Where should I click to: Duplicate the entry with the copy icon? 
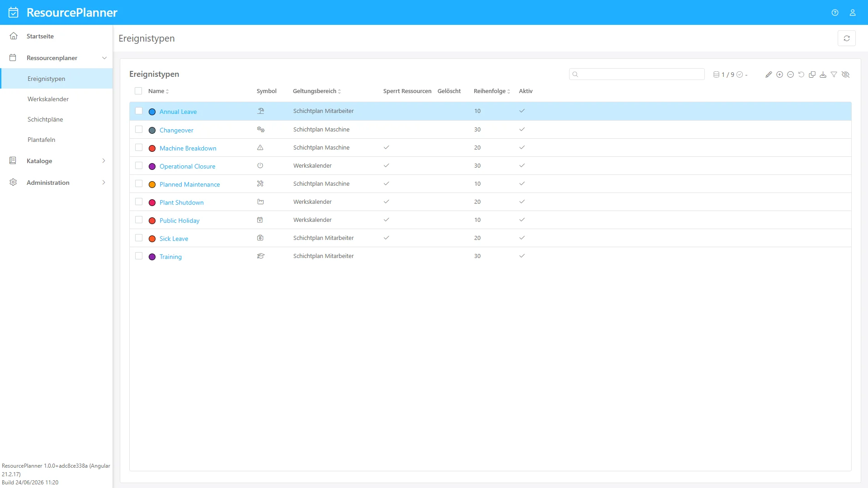tap(812, 75)
